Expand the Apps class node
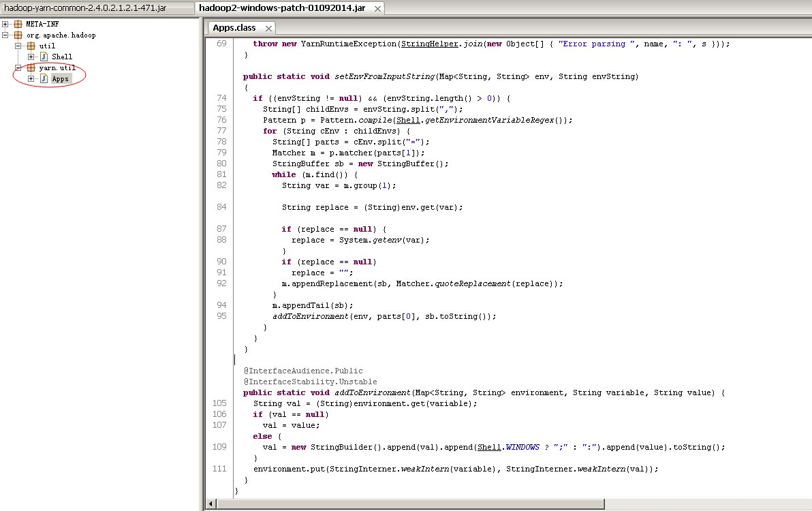The width and height of the screenshot is (812, 511). 31,79
